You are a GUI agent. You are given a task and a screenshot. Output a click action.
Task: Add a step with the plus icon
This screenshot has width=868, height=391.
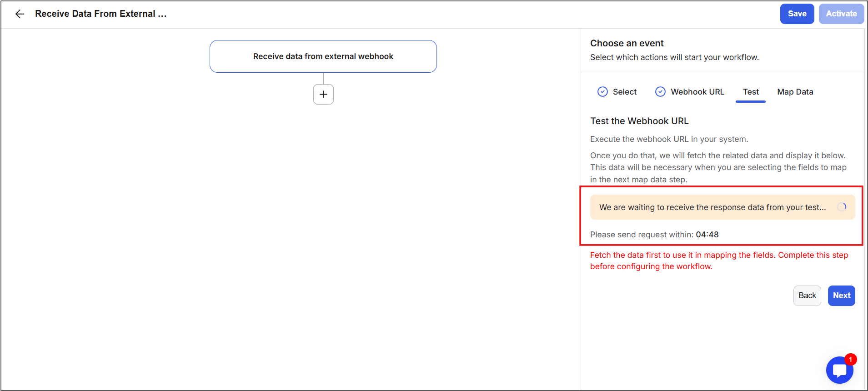323,95
